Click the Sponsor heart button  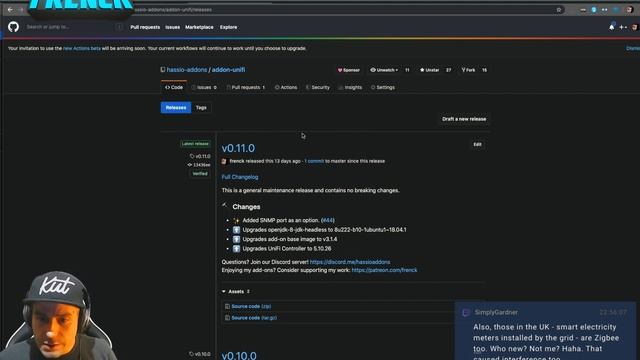pyautogui.click(x=349, y=70)
